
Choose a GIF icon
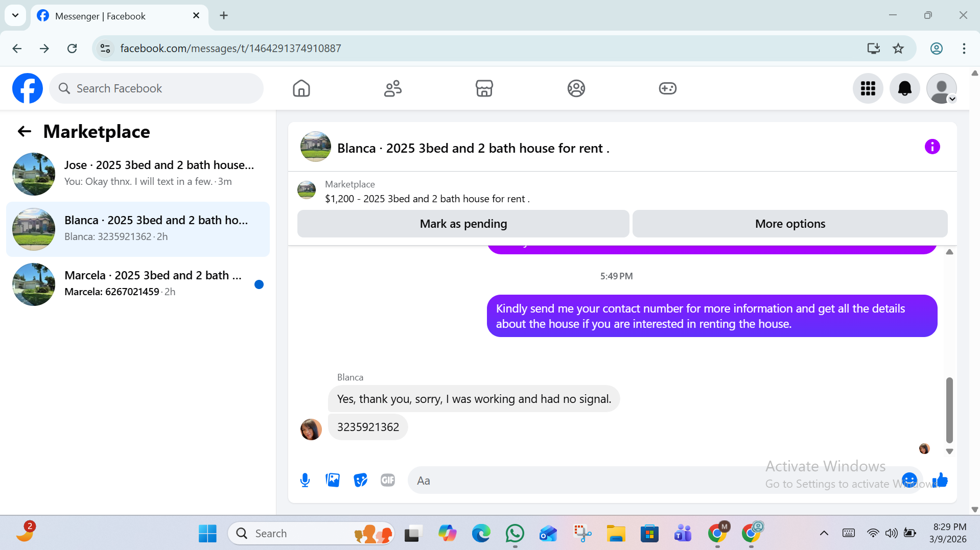(x=388, y=480)
